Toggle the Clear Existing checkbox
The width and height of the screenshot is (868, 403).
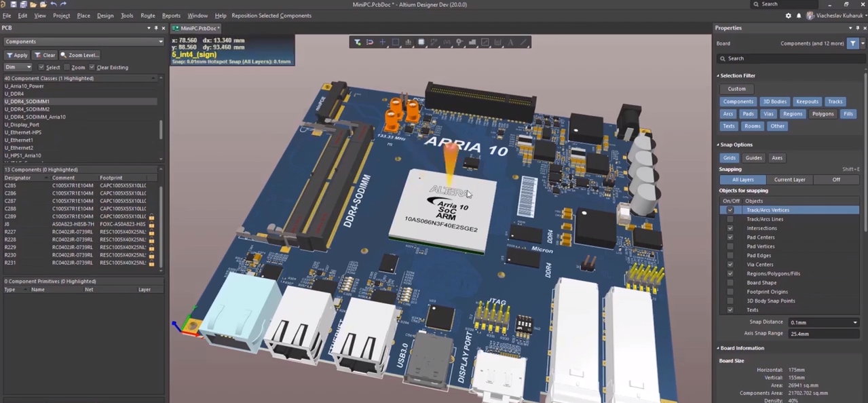[92, 67]
